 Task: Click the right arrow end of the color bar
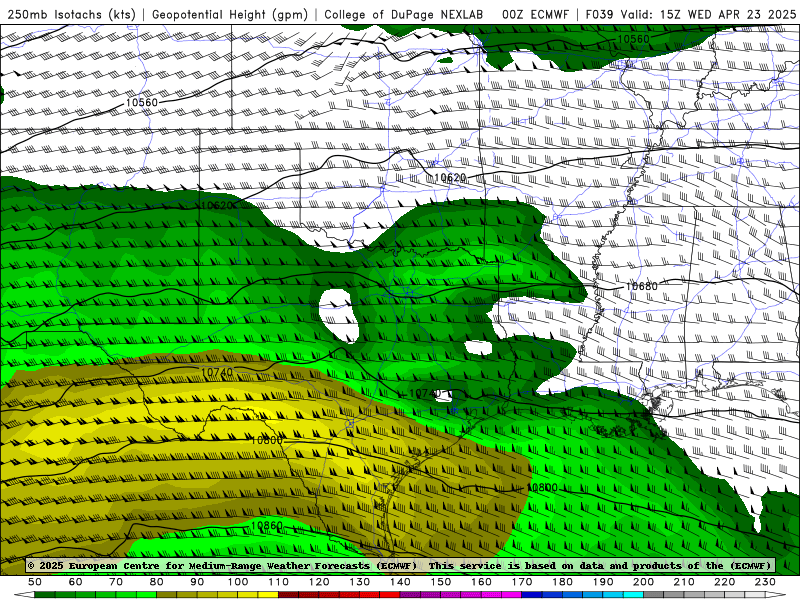(x=776, y=595)
